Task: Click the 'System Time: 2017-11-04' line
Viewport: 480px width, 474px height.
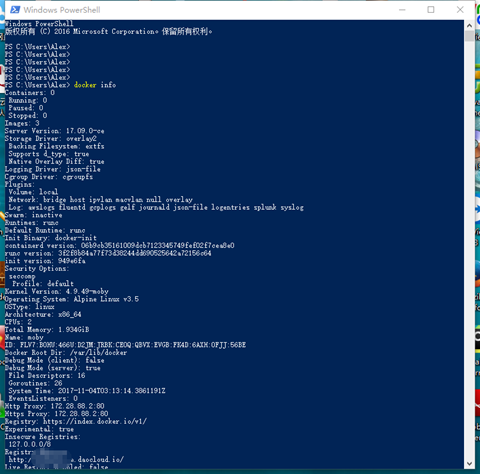Action: 87,391
